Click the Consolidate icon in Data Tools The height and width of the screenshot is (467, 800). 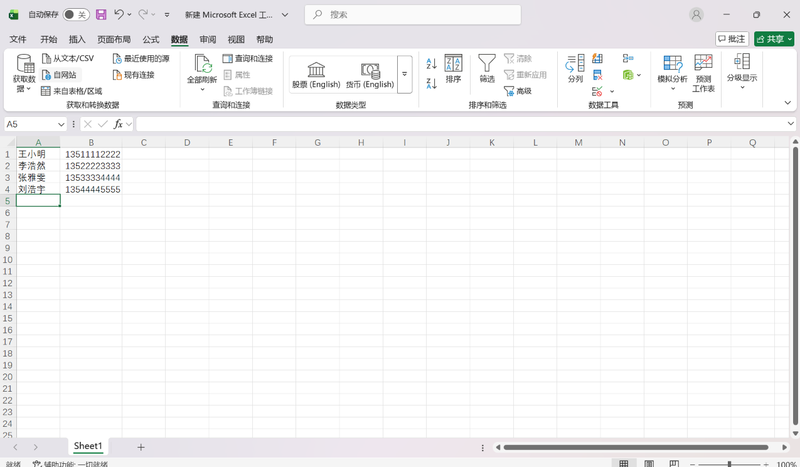[628, 58]
